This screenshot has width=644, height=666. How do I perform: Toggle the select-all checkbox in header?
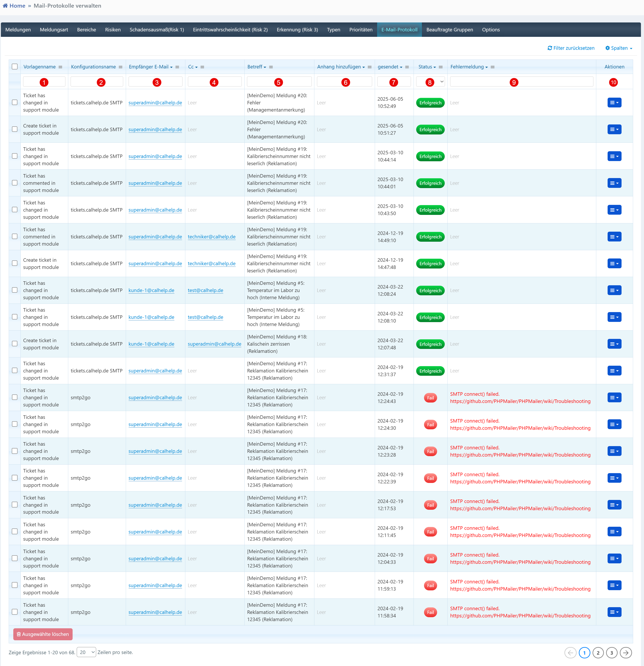click(15, 67)
